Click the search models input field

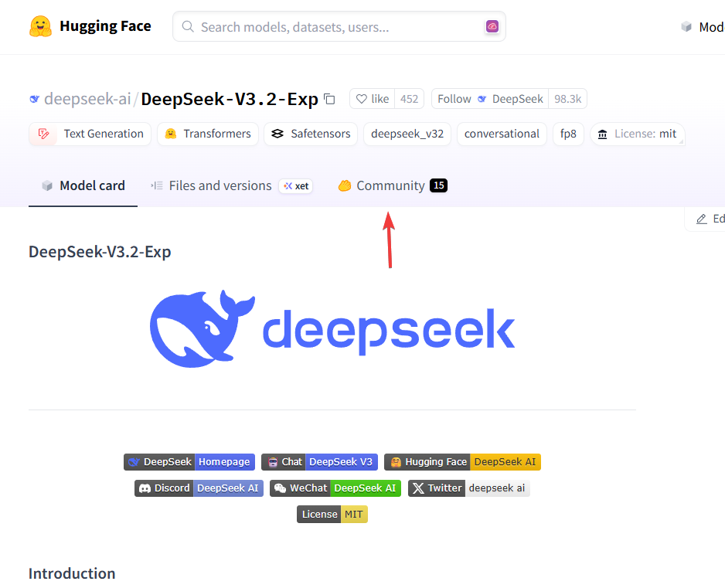click(x=339, y=27)
